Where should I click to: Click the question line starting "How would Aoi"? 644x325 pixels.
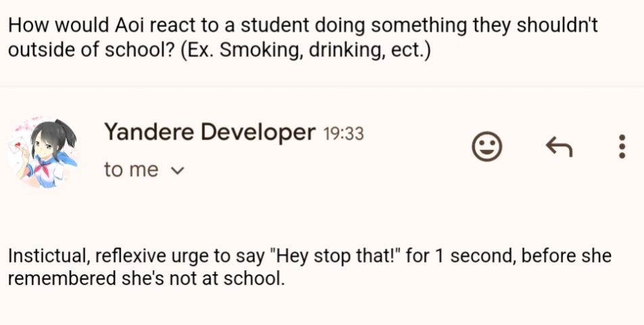[x=302, y=26]
